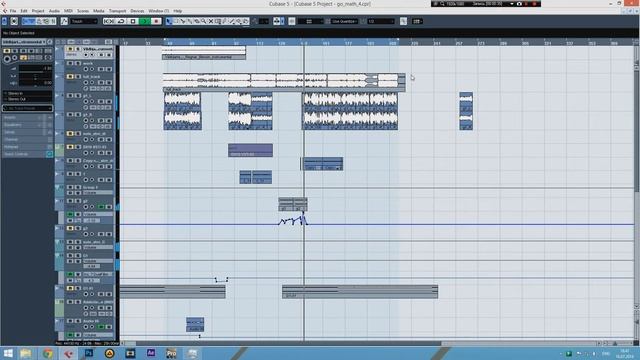Select the Glue tool
640x360 pixels.
pyautogui.click(x=190, y=21)
